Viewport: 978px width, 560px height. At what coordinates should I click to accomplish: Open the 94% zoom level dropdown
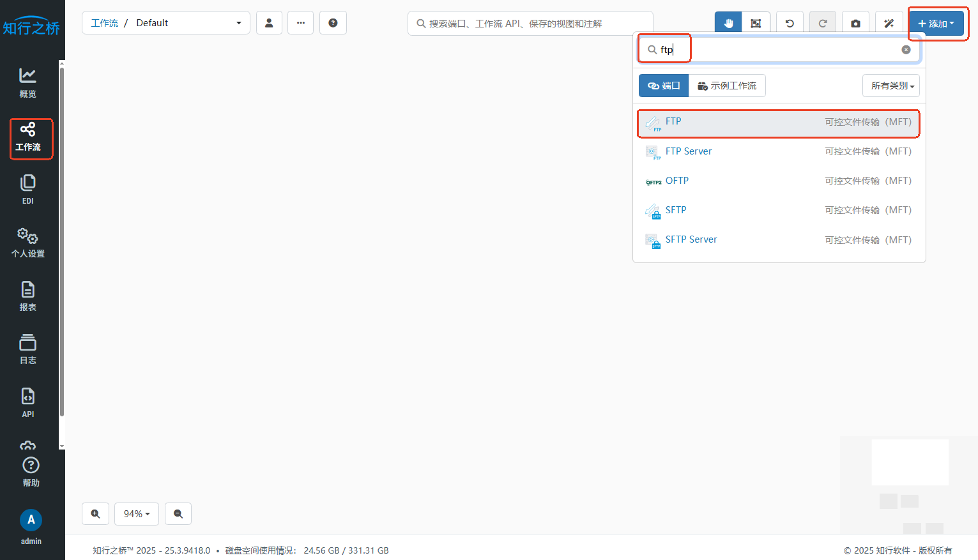(136, 514)
